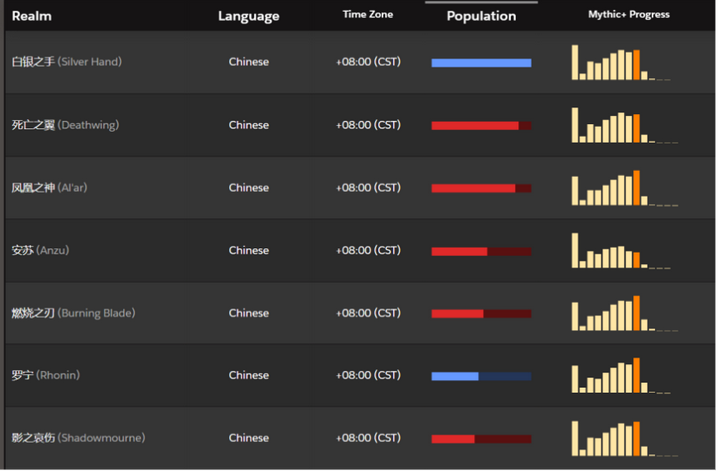Open the 安苏 (Anzu) realm
Screen dimensions: 720x471
40,250
